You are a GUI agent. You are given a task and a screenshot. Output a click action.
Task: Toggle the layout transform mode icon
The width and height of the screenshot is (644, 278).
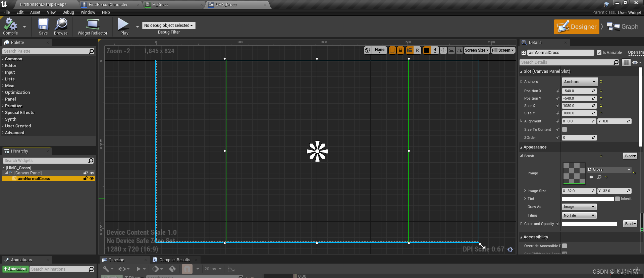coord(409,50)
